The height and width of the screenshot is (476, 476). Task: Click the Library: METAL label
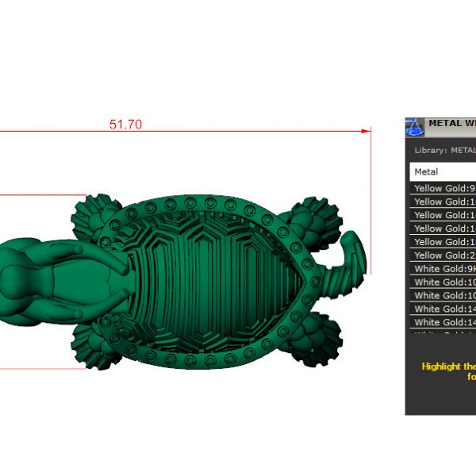pyautogui.click(x=444, y=149)
